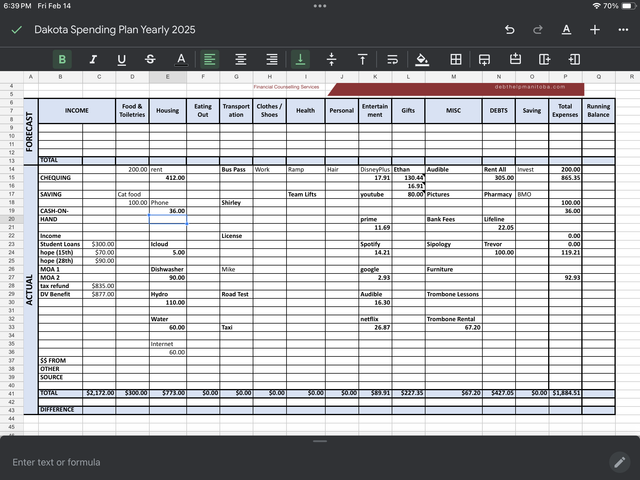This screenshot has width=640, height=480.
Task: Select row 20 header
Action: coord(11,219)
